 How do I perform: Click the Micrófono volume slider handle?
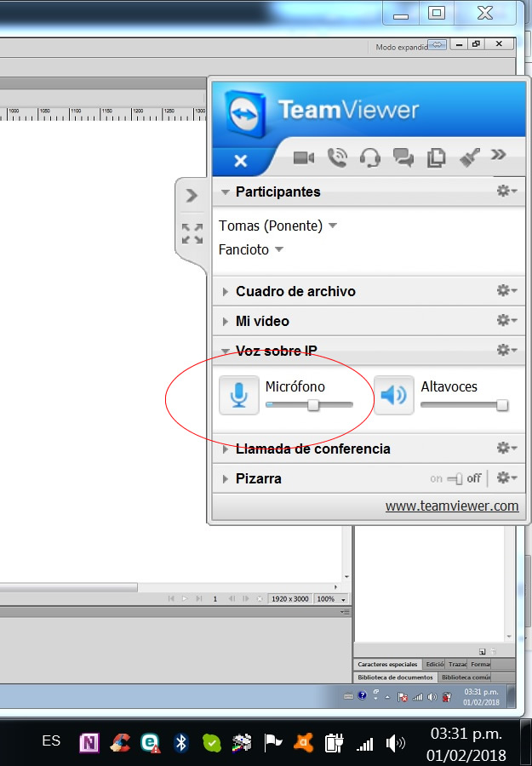pyautogui.click(x=313, y=405)
